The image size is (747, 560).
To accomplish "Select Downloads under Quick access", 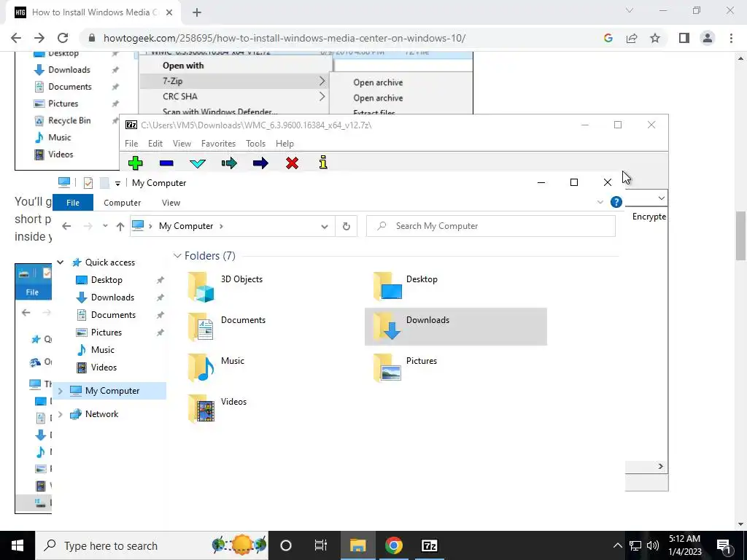I will pos(112,297).
